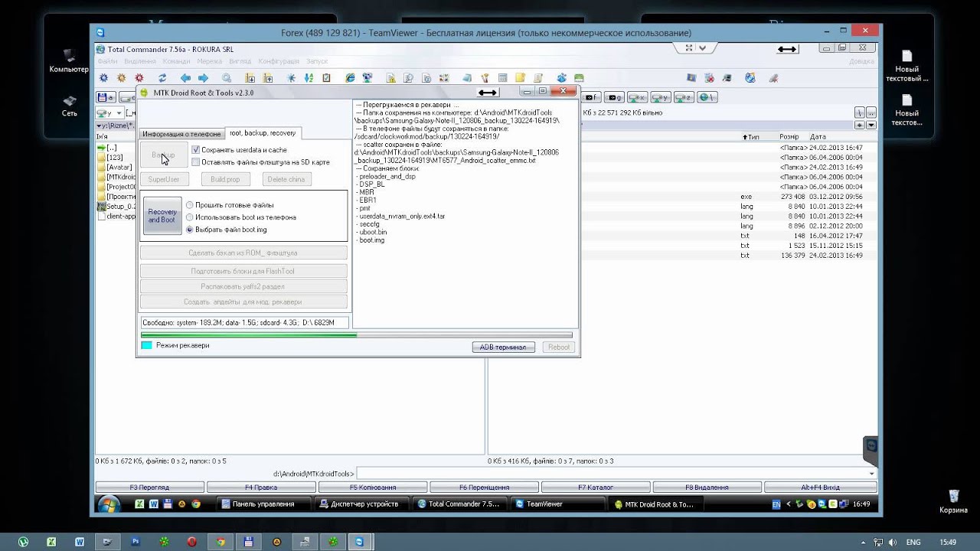Click F3 Перегляд function button
Image resolution: width=980 pixels, height=551 pixels.
click(x=149, y=487)
